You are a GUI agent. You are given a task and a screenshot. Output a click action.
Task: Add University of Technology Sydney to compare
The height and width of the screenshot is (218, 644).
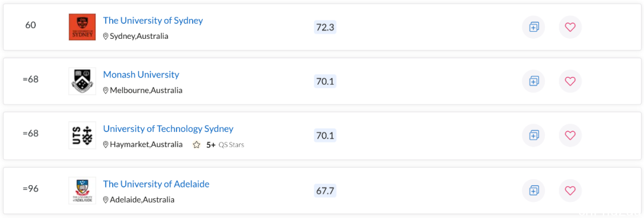click(534, 135)
